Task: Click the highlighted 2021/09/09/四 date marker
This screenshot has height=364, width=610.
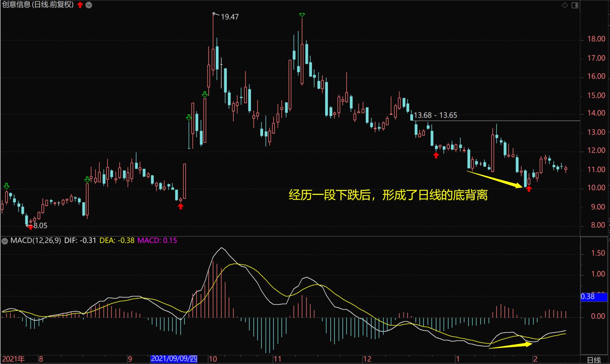Action: click(174, 359)
